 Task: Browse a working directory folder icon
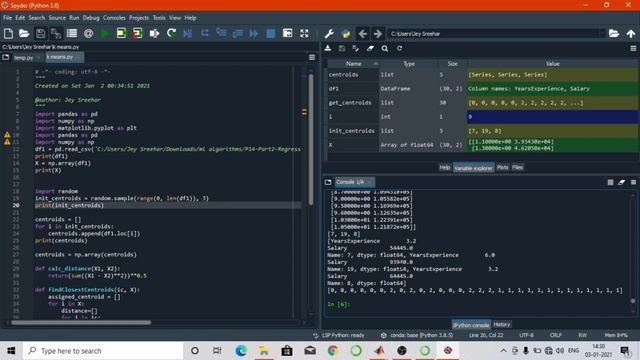(x=614, y=33)
